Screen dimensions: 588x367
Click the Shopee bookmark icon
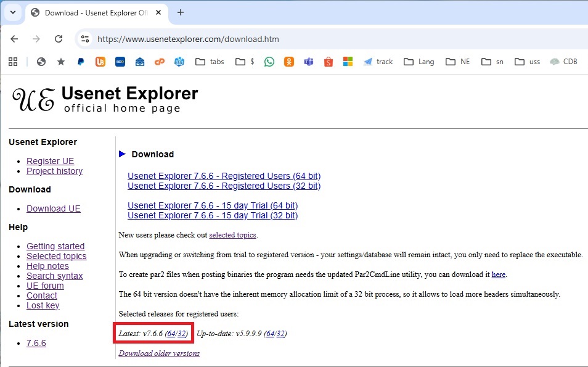coord(328,62)
